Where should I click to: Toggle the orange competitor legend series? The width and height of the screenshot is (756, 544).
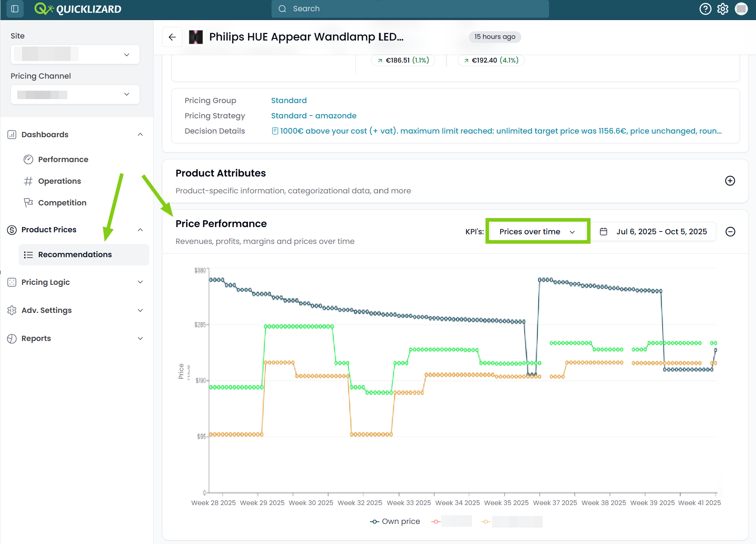coord(512,522)
